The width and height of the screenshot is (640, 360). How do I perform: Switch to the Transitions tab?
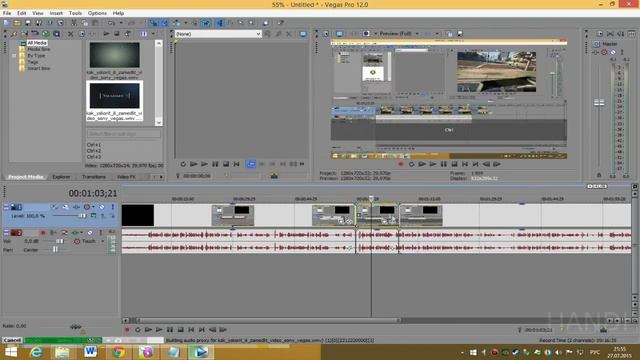click(94, 177)
